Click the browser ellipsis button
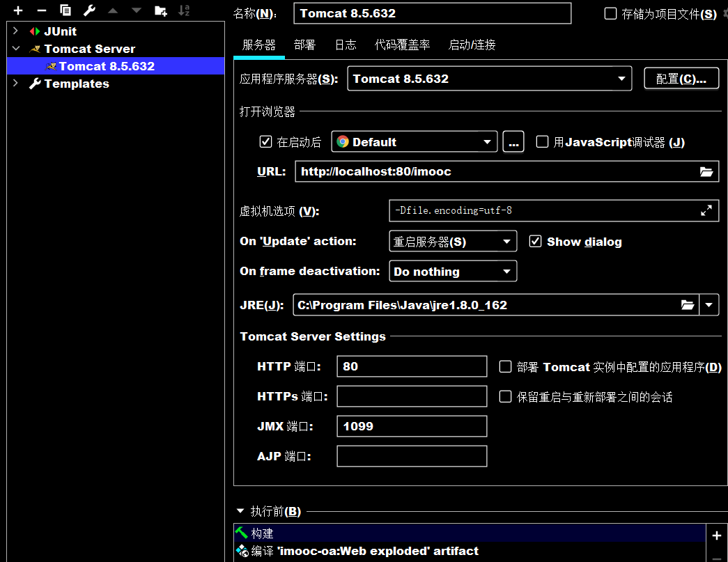 [513, 142]
